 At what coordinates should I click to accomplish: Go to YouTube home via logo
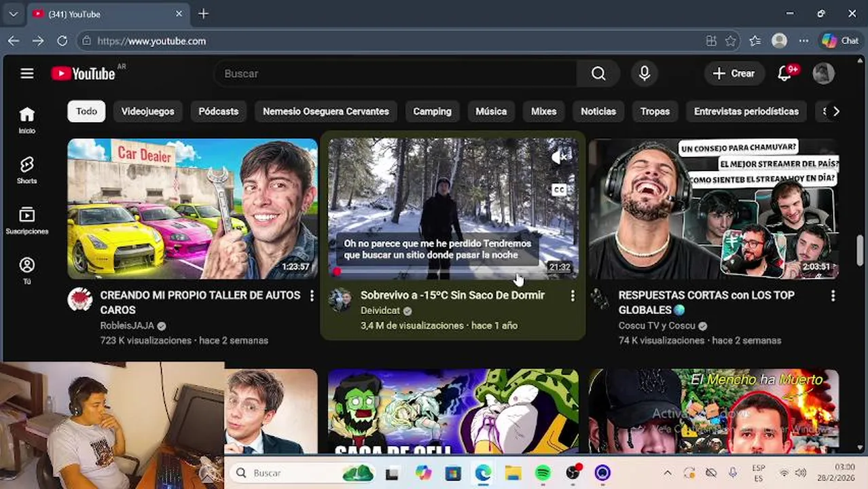pos(83,73)
